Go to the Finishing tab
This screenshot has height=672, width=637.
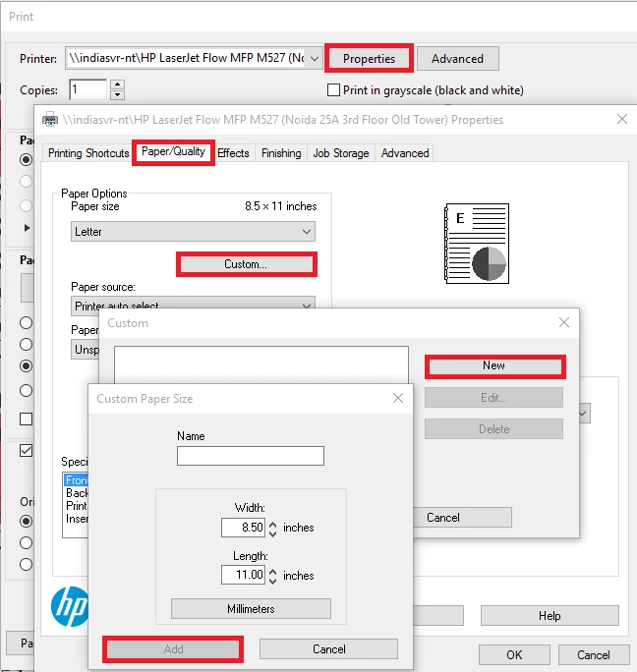[281, 153]
